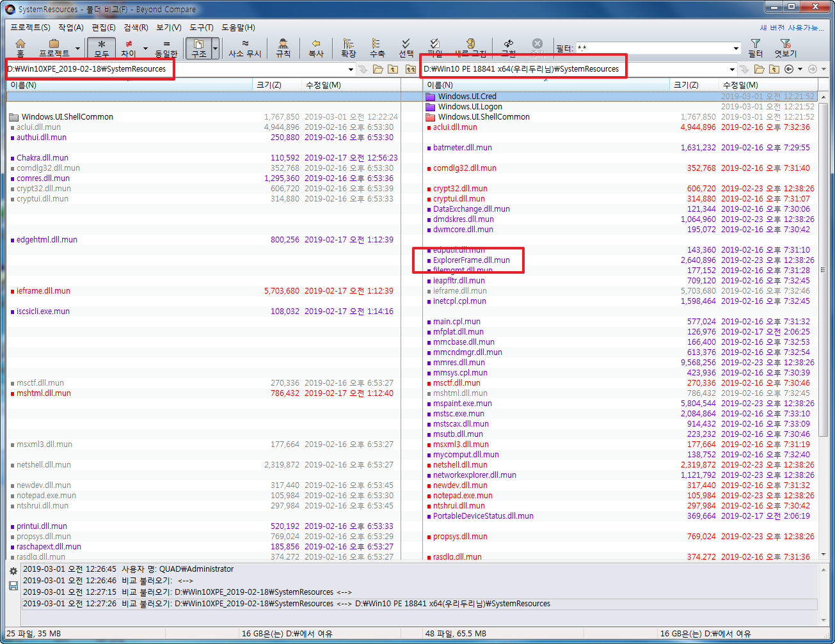Click the 복사 (Copy) toolbar button
This screenshot has width=835, height=644.
316,48
